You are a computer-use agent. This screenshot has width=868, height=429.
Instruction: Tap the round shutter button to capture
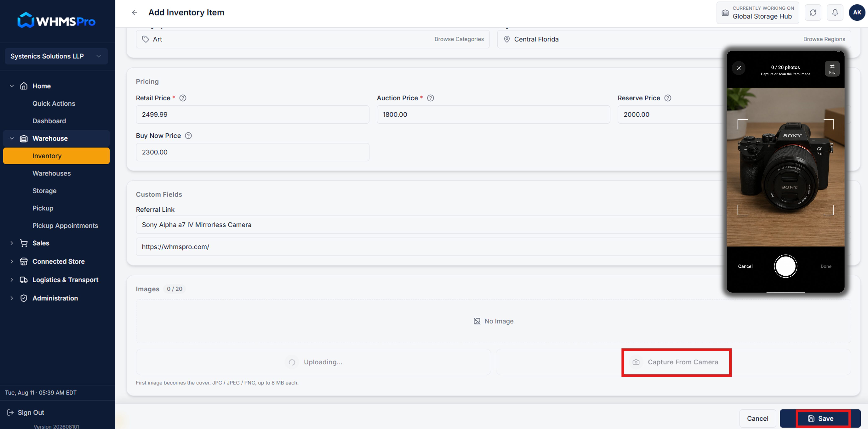click(785, 266)
